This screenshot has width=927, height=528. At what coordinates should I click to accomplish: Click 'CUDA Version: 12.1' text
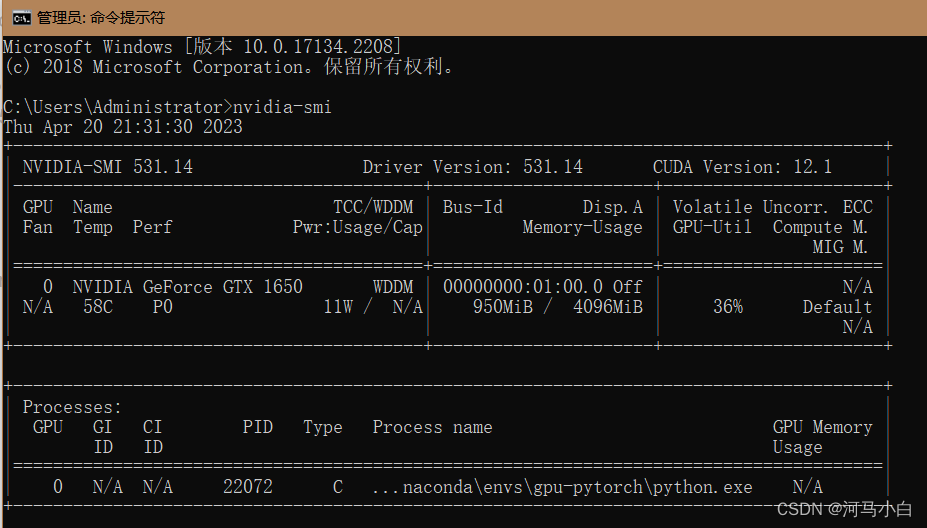point(743,167)
